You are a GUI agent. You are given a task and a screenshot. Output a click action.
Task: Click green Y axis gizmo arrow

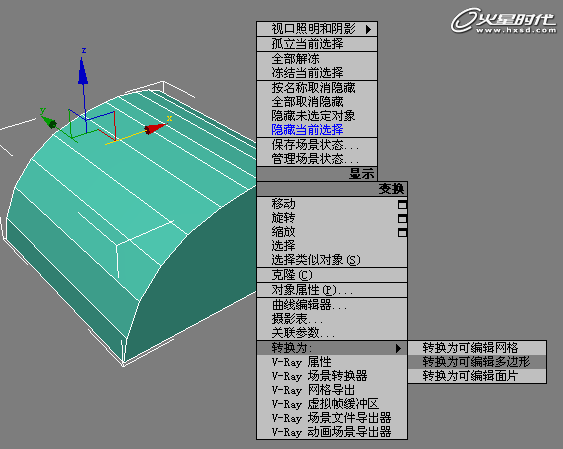pos(49,121)
